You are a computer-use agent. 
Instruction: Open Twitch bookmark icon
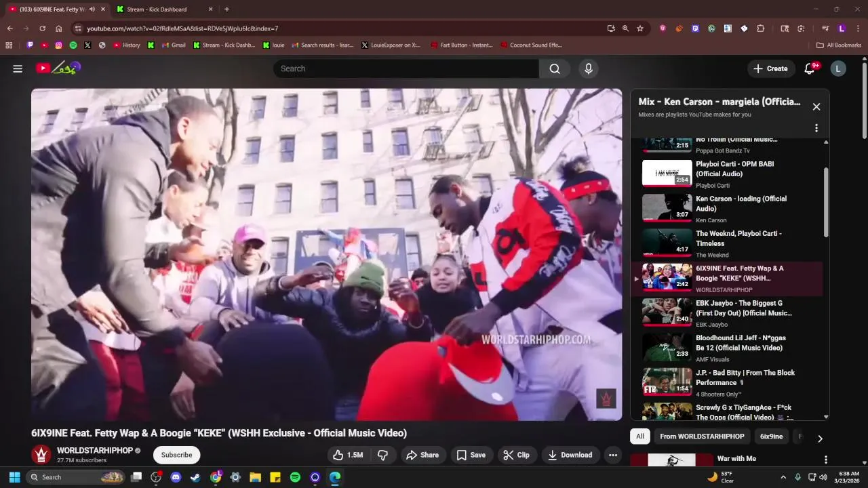30,45
